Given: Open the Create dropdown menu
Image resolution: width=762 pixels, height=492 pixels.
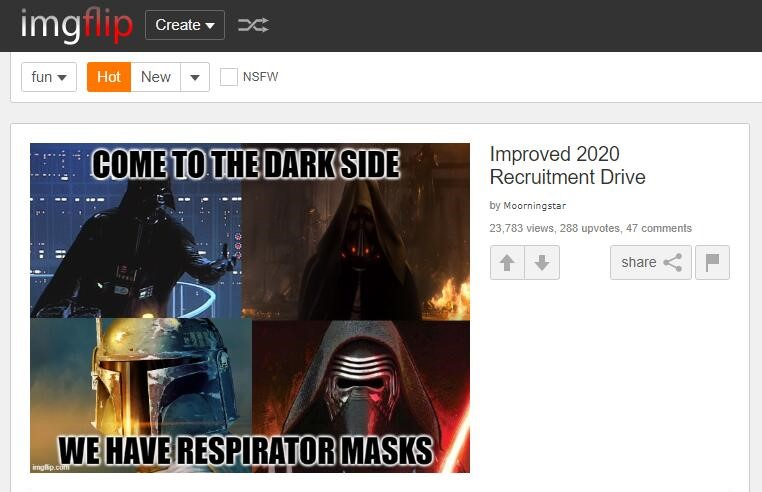Looking at the screenshot, I should tap(185, 25).
